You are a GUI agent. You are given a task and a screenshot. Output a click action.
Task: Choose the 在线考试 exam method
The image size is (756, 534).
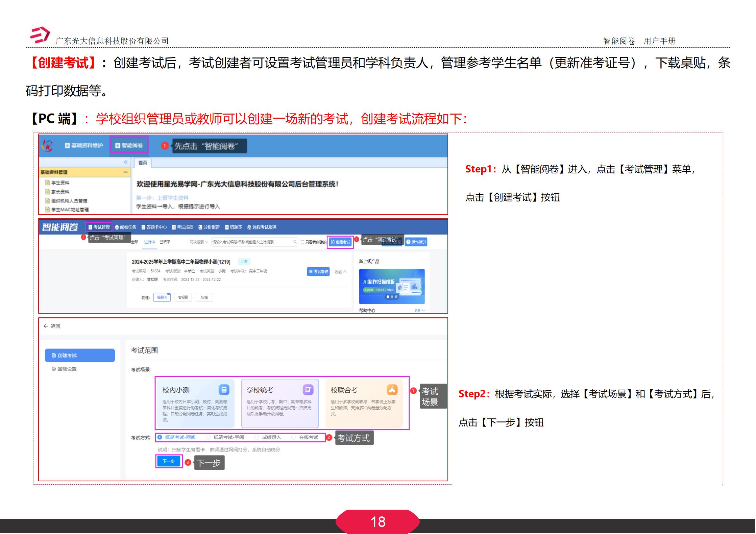[x=293, y=437]
